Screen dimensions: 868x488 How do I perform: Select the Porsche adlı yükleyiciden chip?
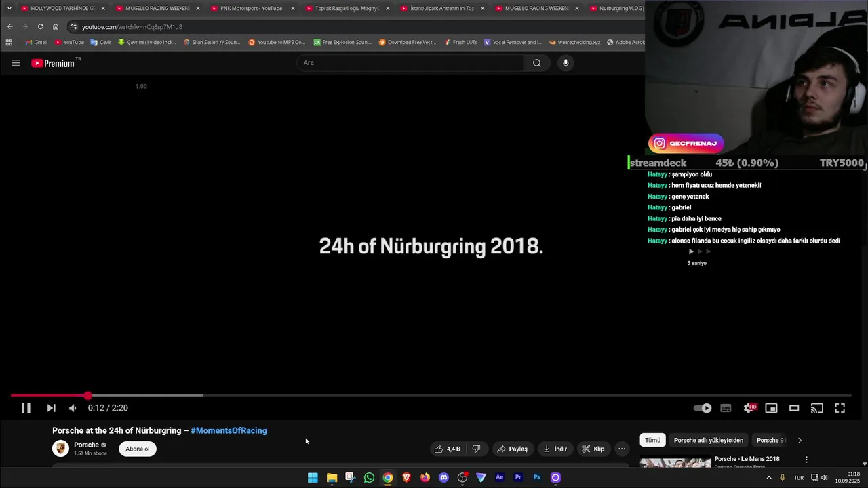[709, 440]
